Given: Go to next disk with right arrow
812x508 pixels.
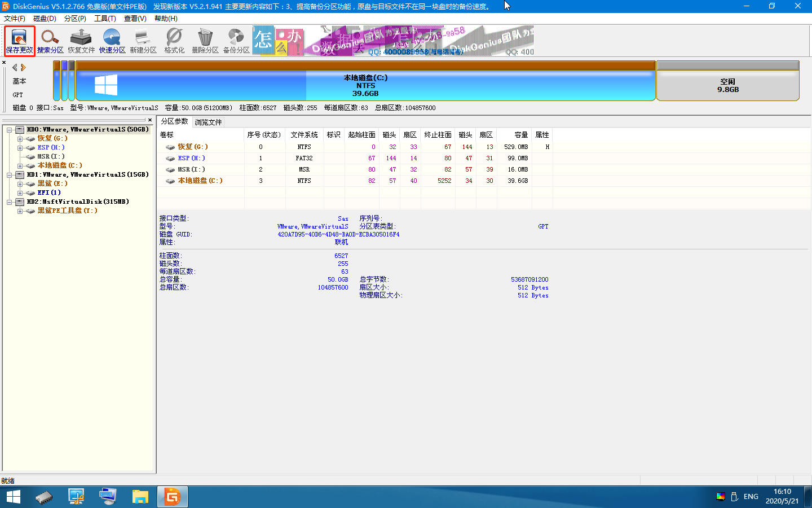Looking at the screenshot, I should tap(23, 67).
